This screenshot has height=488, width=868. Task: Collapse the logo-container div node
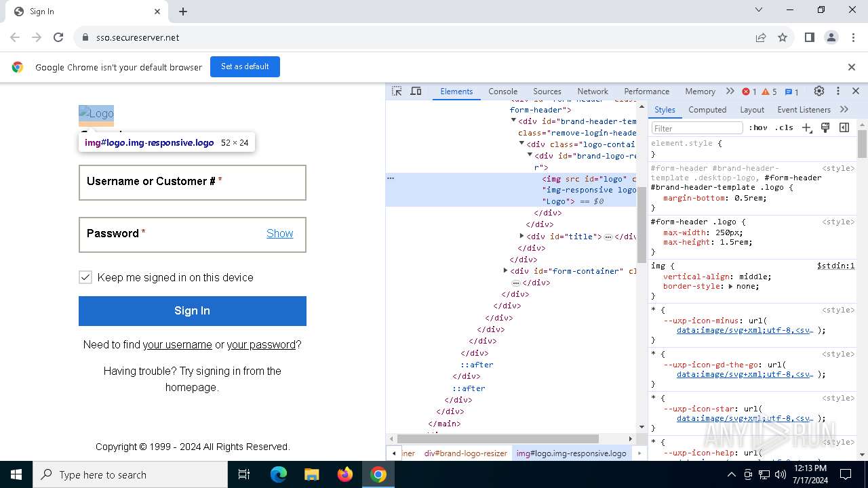click(521, 144)
